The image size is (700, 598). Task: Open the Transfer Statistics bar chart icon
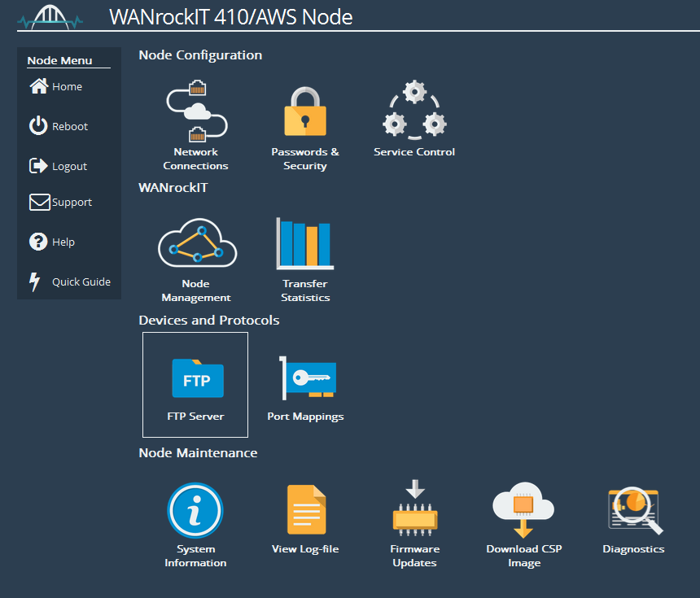(x=305, y=243)
